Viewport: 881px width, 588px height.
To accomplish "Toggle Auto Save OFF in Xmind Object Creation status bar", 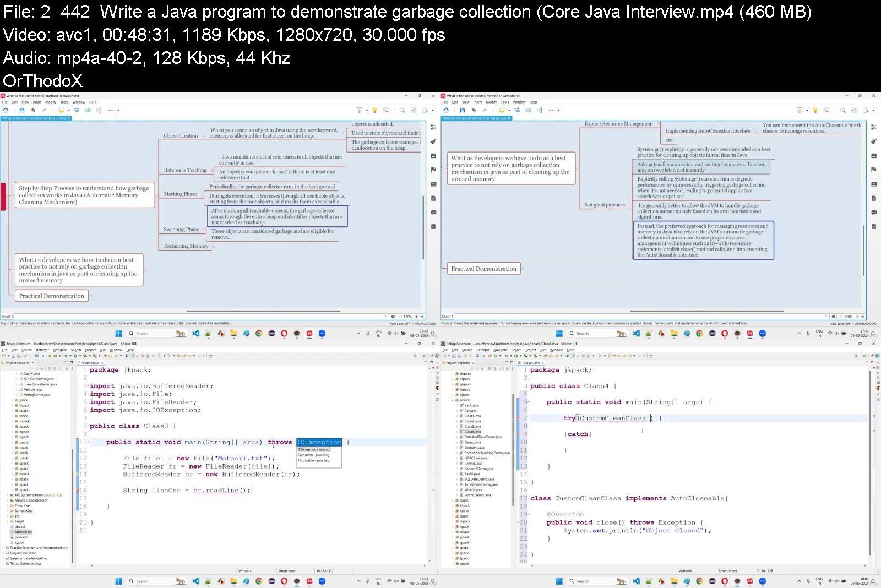I will tap(399, 324).
